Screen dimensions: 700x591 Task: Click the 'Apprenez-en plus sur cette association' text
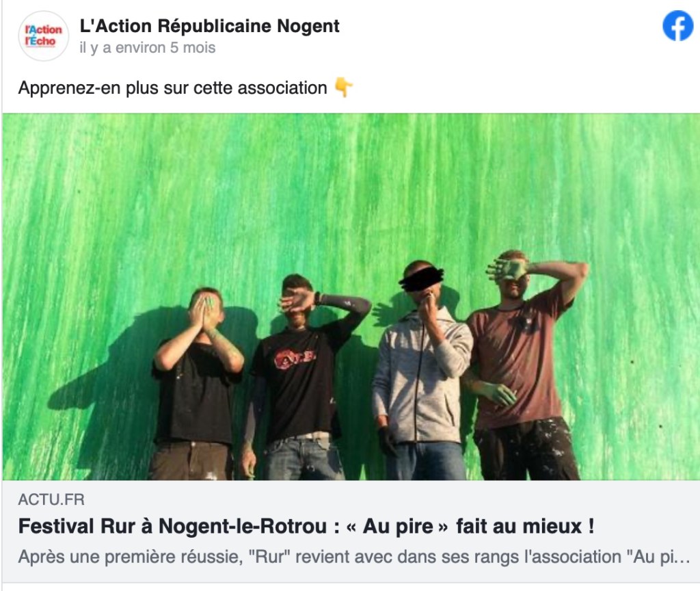[172, 88]
